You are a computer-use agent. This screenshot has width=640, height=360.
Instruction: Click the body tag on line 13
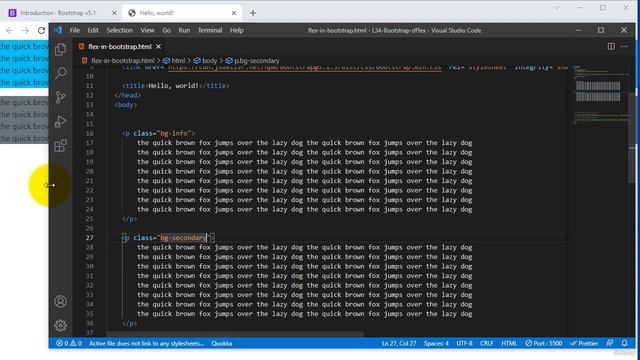coord(126,105)
